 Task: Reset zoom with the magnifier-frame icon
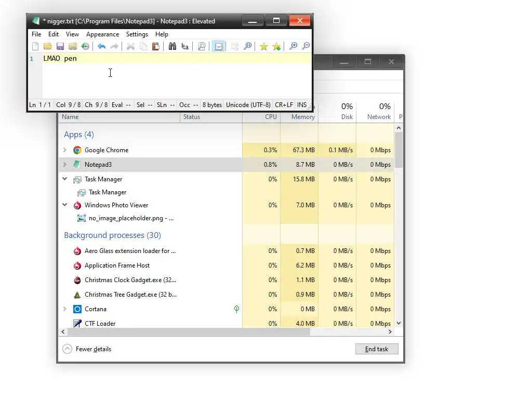[x=248, y=46]
